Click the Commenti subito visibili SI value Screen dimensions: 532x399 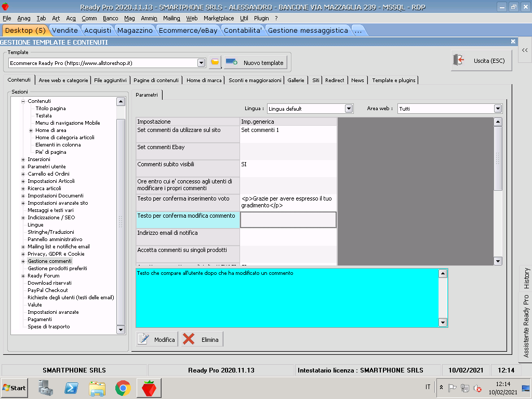(x=288, y=169)
